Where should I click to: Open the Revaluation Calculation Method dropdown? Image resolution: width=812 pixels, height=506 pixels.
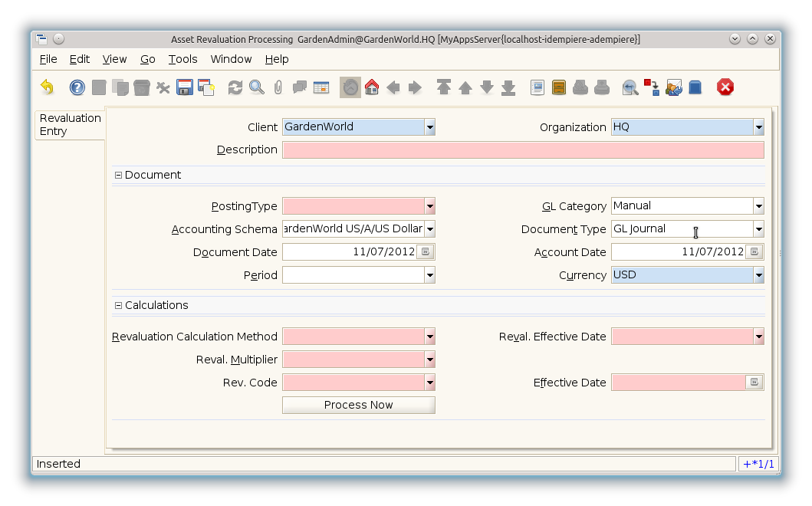coord(429,337)
